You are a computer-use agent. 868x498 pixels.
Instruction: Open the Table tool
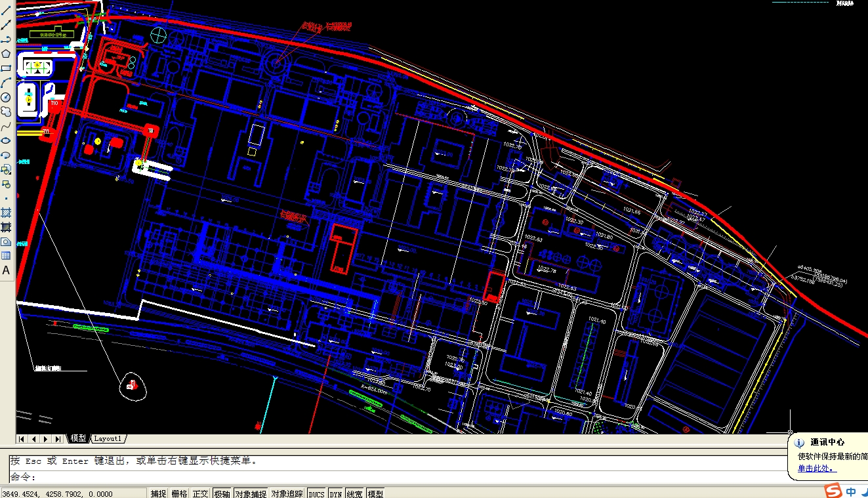click(6, 256)
